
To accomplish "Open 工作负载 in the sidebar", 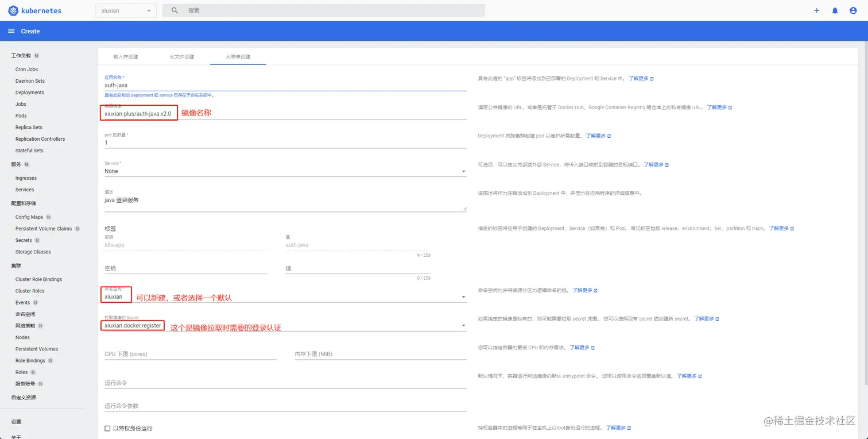I will tap(21, 56).
